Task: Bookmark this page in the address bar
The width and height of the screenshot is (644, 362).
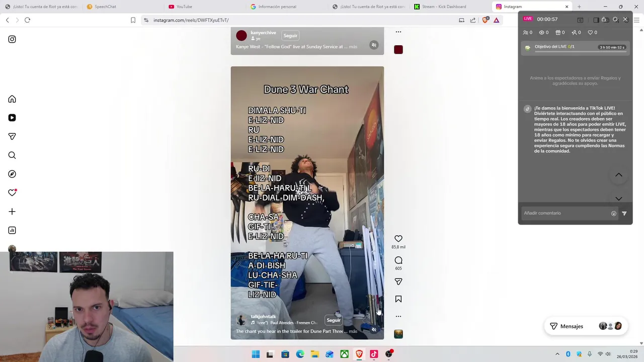Action: pos(133,20)
